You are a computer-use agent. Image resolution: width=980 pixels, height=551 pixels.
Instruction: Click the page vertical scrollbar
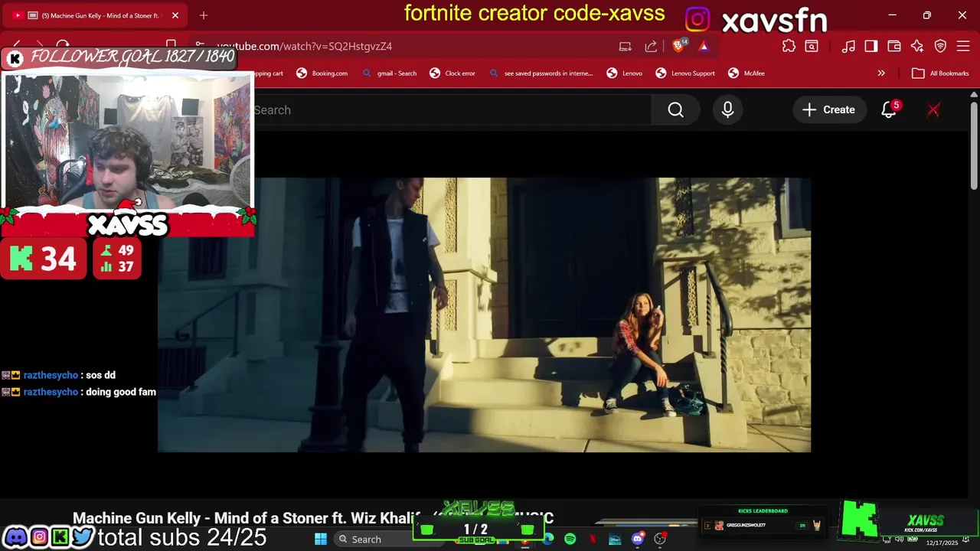[974, 145]
